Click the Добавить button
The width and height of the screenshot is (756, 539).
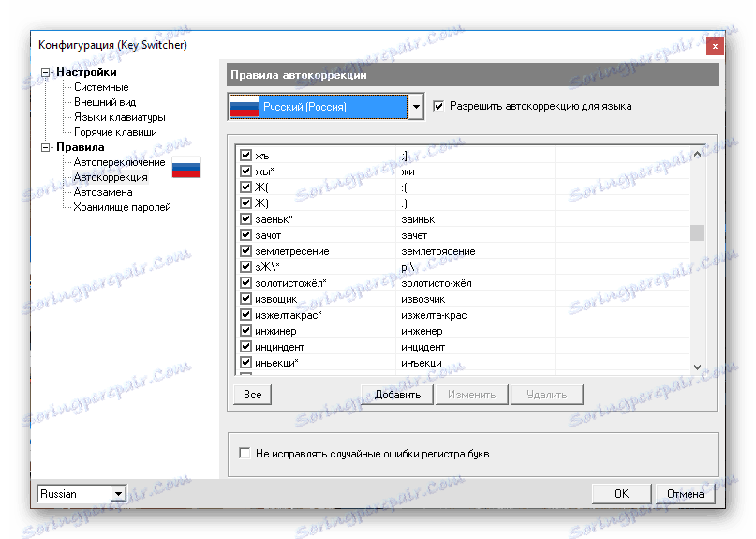(397, 395)
